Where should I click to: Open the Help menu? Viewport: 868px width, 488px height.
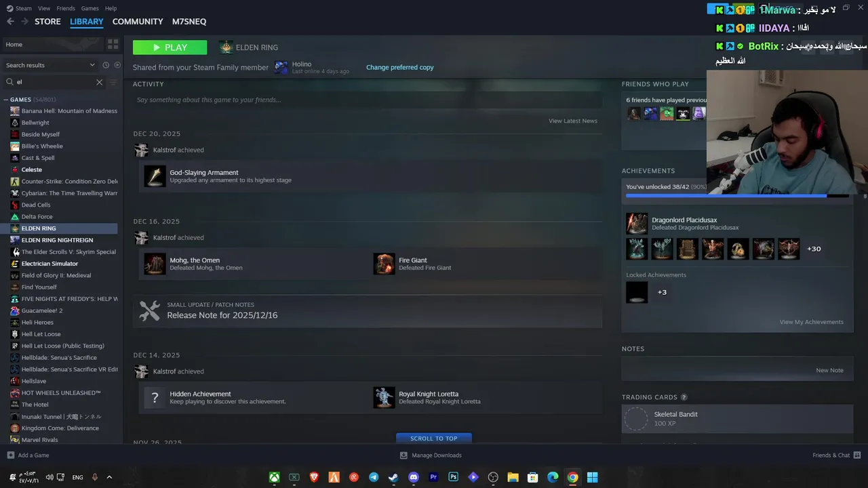111,8
